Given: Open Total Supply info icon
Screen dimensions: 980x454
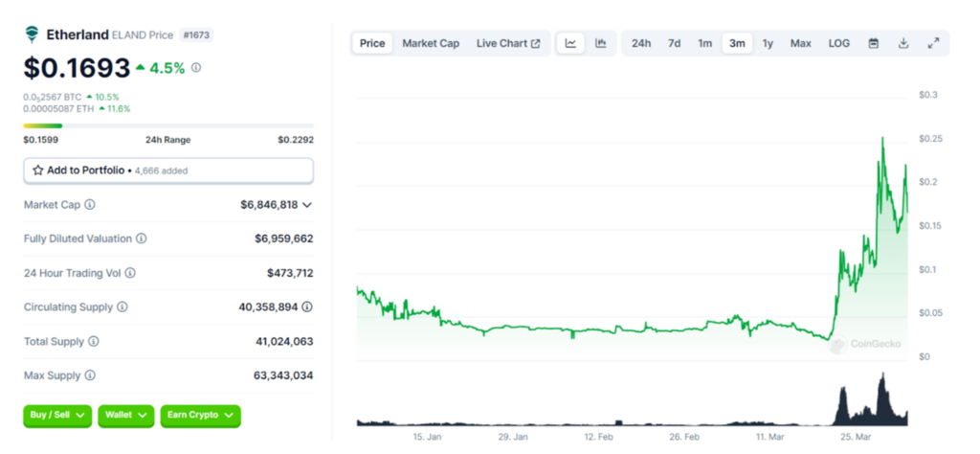Looking at the screenshot, I should (93, 341).
